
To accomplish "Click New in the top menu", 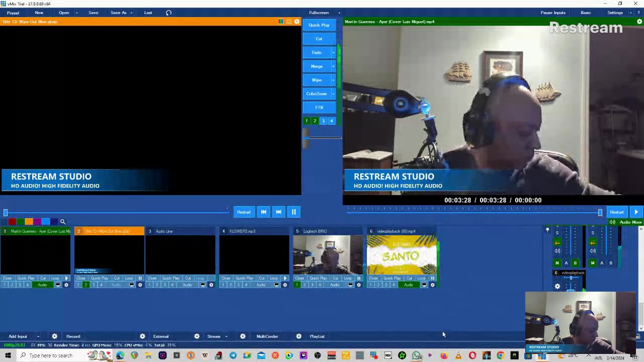I will point(39,13).
